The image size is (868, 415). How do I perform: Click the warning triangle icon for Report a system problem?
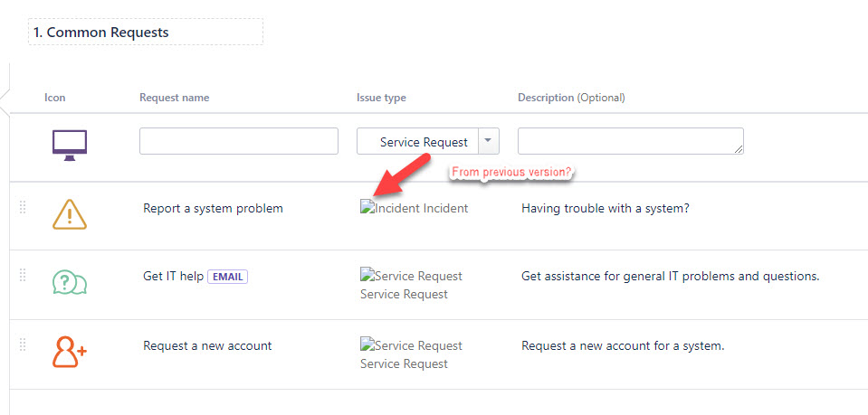click(70, 214)
